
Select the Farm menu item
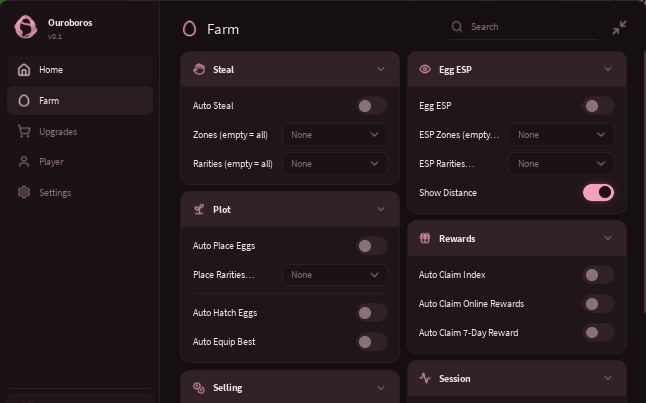(x=80, y=101)
